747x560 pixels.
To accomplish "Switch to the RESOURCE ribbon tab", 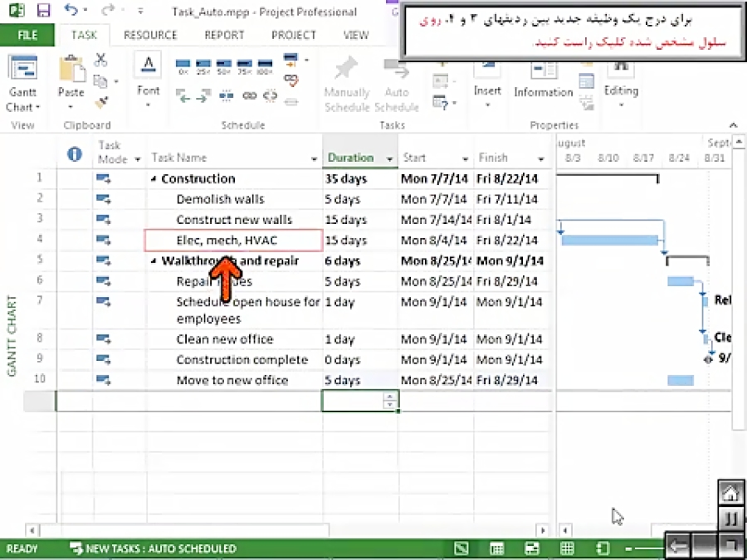I will click(x=150, y=35).
